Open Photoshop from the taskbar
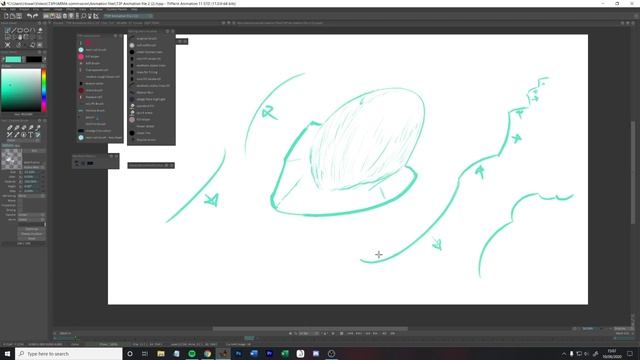This screenshot has height=360, width=640. pyautogui.click(x=238, y=353)
